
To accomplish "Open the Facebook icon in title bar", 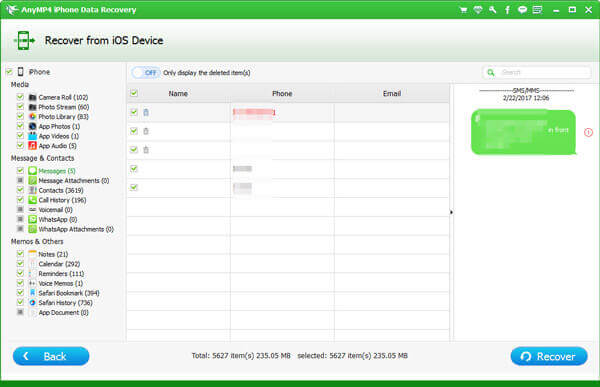I will 507,10.
